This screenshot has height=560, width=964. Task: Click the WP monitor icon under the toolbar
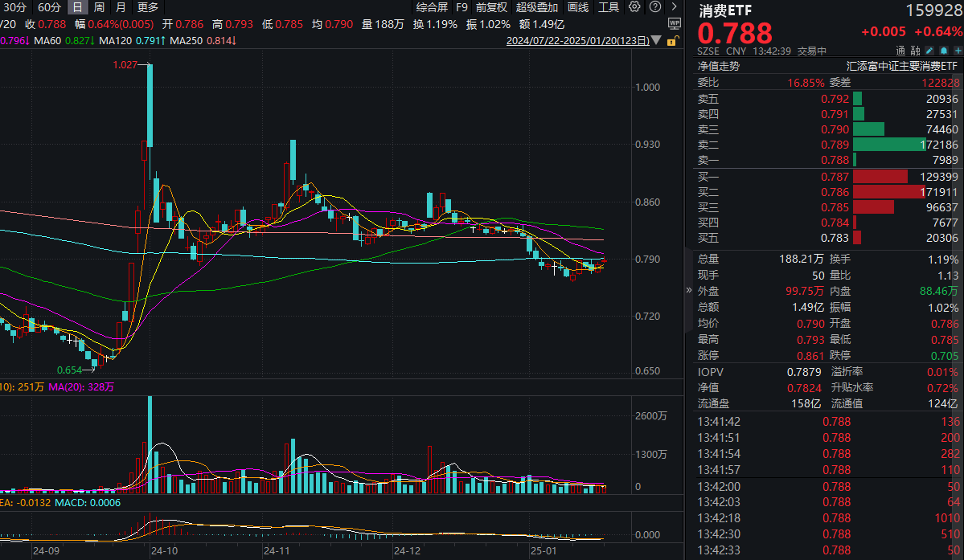pos(675,24)
